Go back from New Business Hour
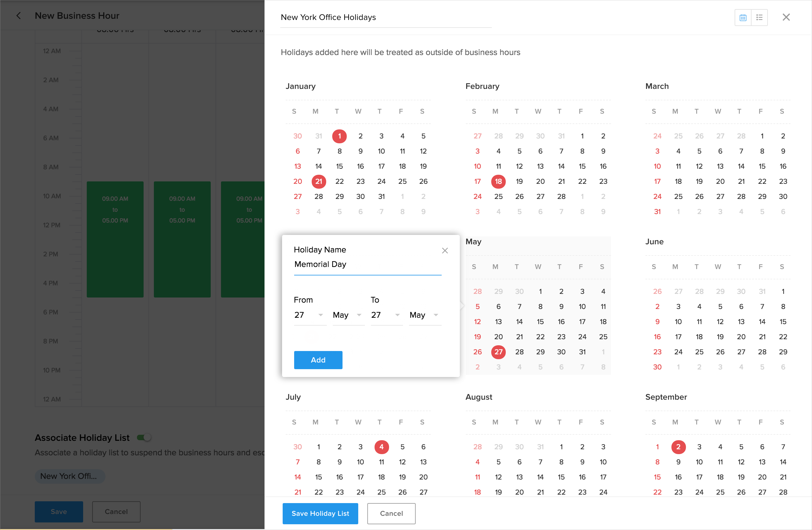 coord(19,16)
